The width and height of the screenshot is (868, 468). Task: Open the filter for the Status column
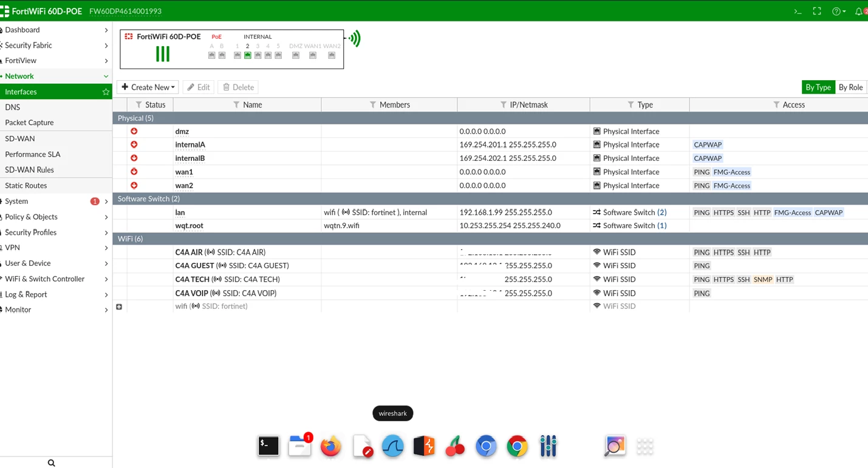tap(138, 105)
